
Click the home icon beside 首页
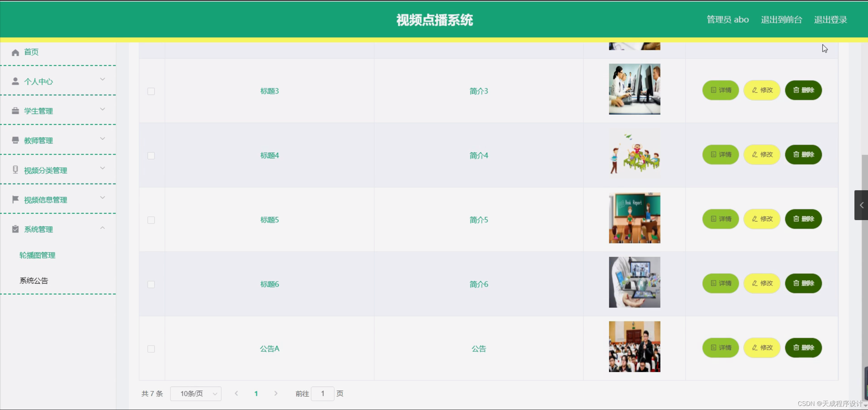point(15,53)
